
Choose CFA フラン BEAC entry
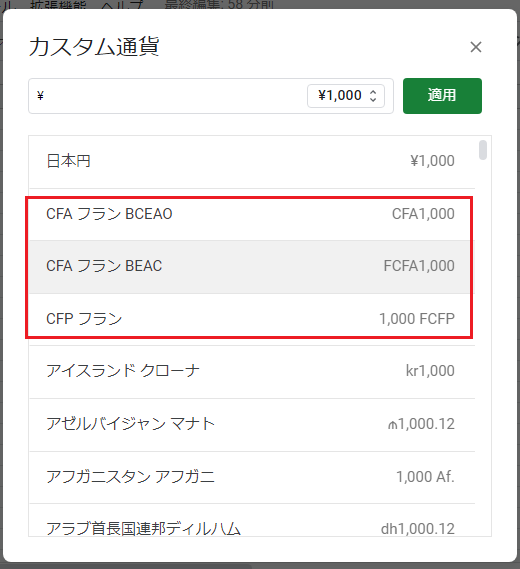tap(252, 267)
